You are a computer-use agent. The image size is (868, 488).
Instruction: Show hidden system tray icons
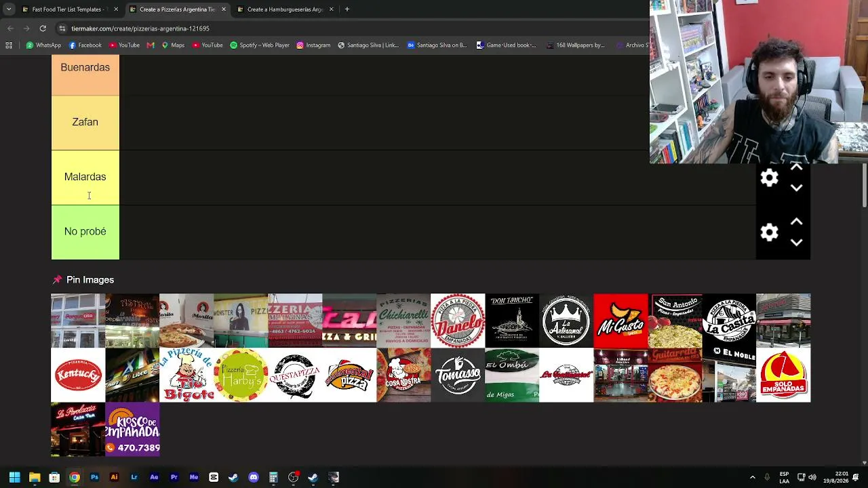click(x=752, y=478)
